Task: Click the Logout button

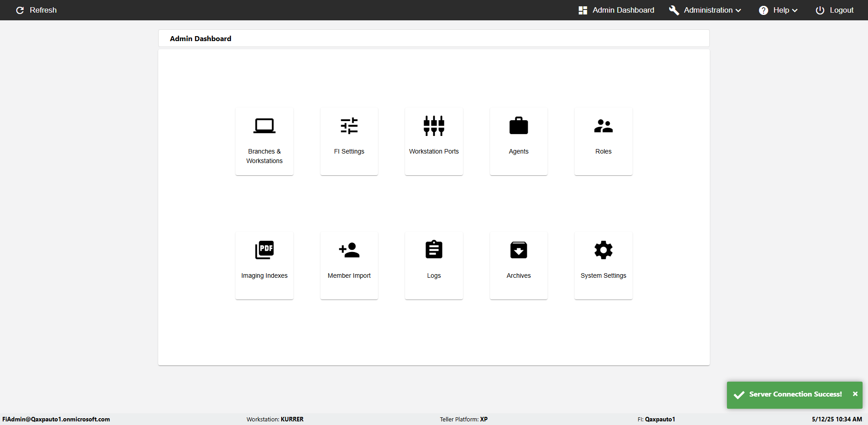Action: pyautogui.click(x=835, y=10)
